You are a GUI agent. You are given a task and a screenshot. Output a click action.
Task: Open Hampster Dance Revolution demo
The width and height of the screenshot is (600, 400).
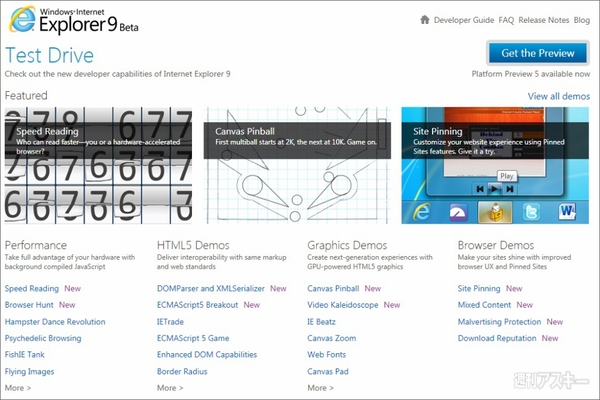coord(55,322)
